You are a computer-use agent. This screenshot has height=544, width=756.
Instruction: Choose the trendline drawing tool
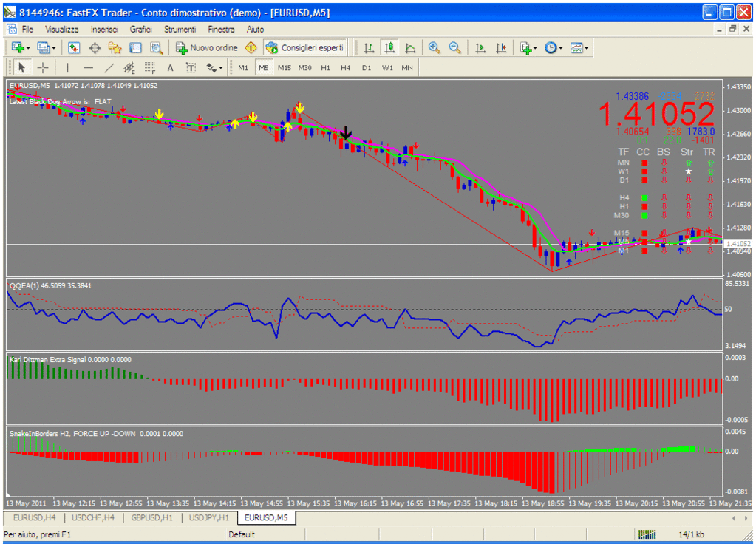[109, 68]
